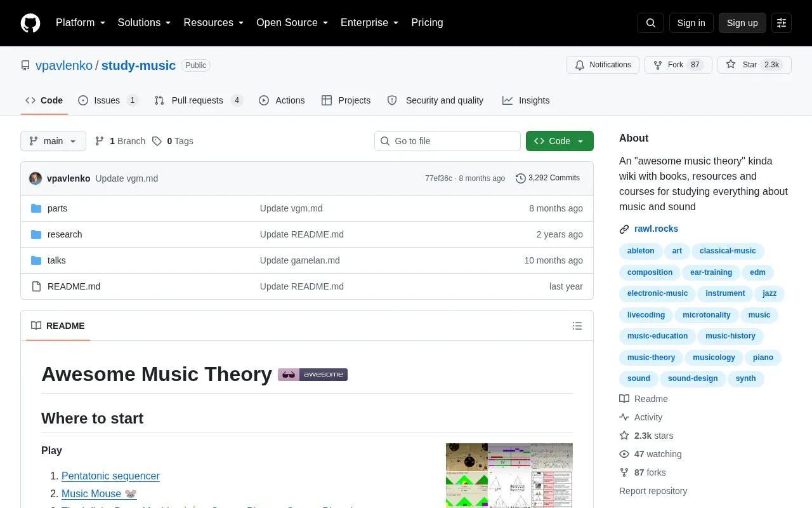The image size is (812, 508).
Task: Click the Tags icon link
Action: pos(173,141)
